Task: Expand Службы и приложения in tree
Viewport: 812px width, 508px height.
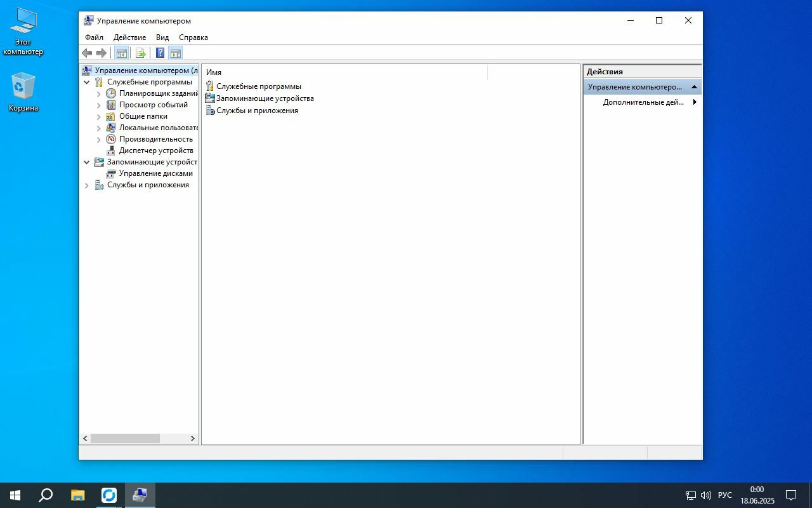Action: [87, 185]
